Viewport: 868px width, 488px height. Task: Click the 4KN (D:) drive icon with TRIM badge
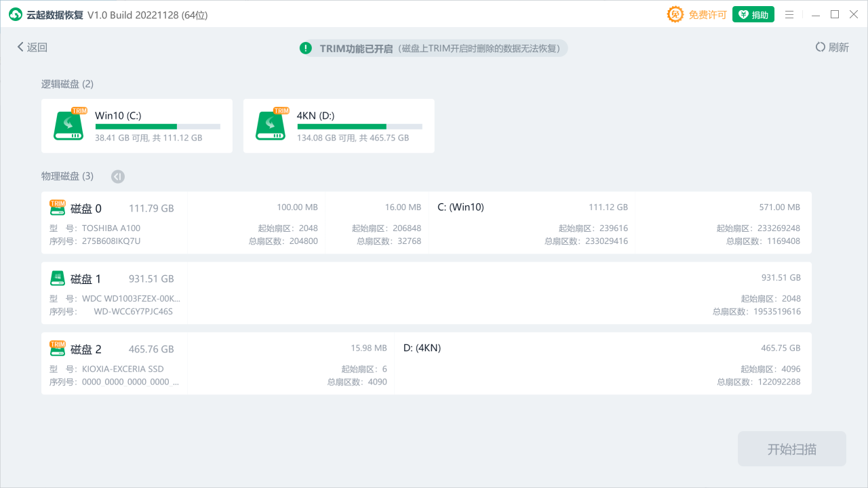pos(270,125)
